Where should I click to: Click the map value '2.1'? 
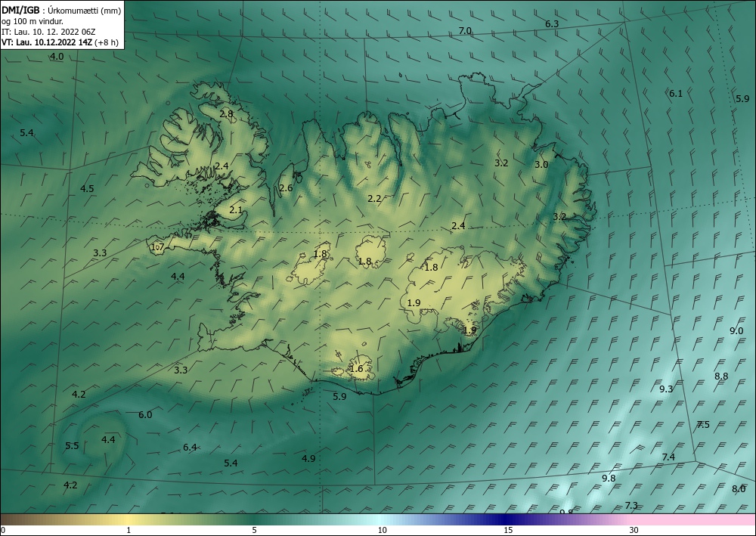pyautogui.click(x=236, y=209)
